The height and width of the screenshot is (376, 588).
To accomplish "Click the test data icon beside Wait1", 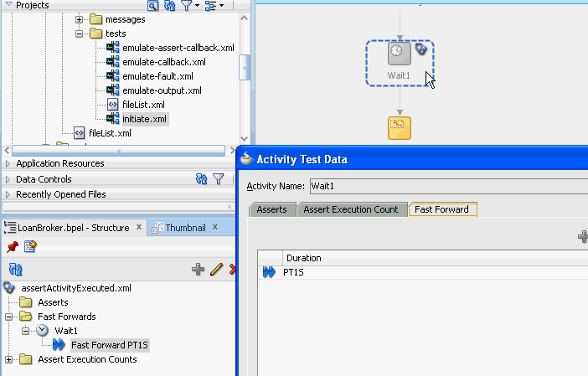I will (421, 49).
